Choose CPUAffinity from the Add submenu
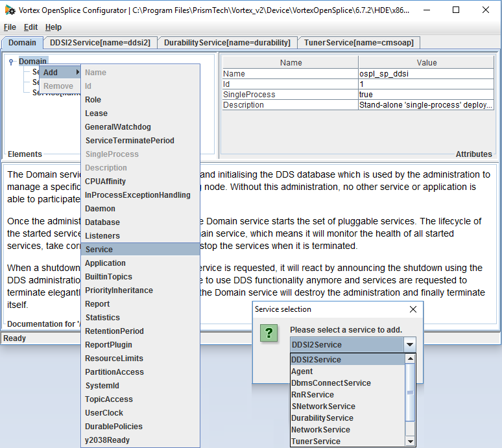The height and width of the screenshot is (448, 502). 141,182
